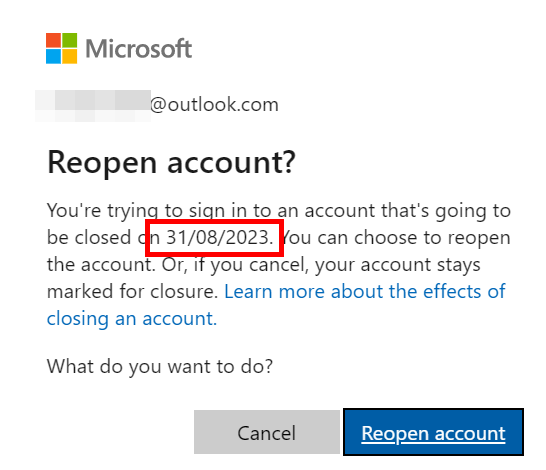Select the @outlook.com email domain text

(214, 105)
